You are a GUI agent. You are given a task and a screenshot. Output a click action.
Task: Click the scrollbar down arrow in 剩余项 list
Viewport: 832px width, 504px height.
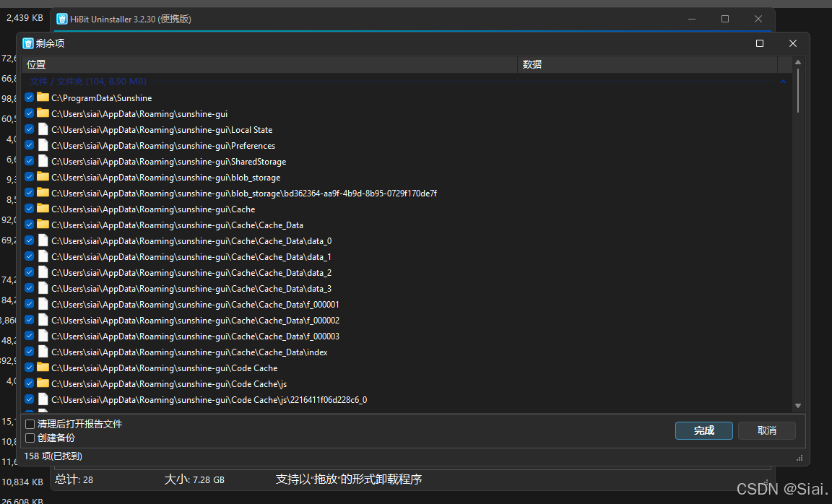[x=798, y=406]
